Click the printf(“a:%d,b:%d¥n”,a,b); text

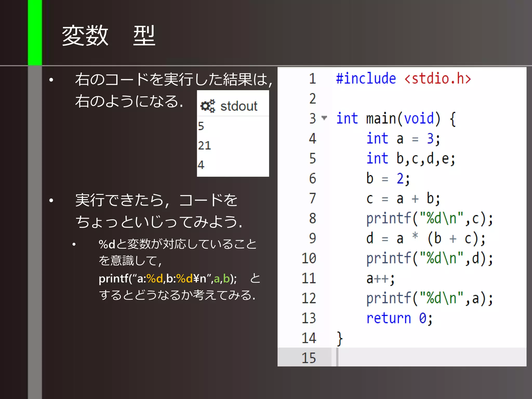168,278
